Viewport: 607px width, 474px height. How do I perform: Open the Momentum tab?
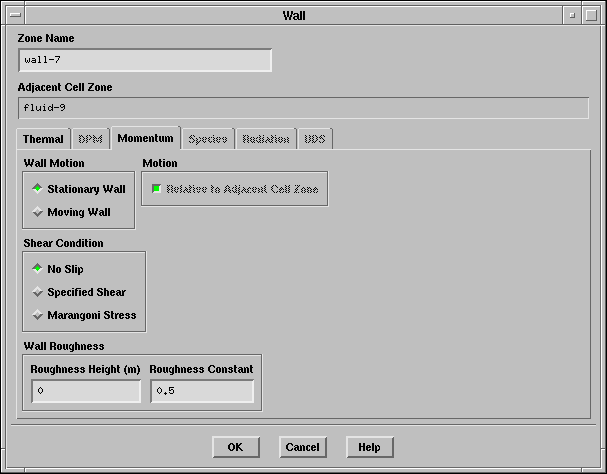[145, 138]
